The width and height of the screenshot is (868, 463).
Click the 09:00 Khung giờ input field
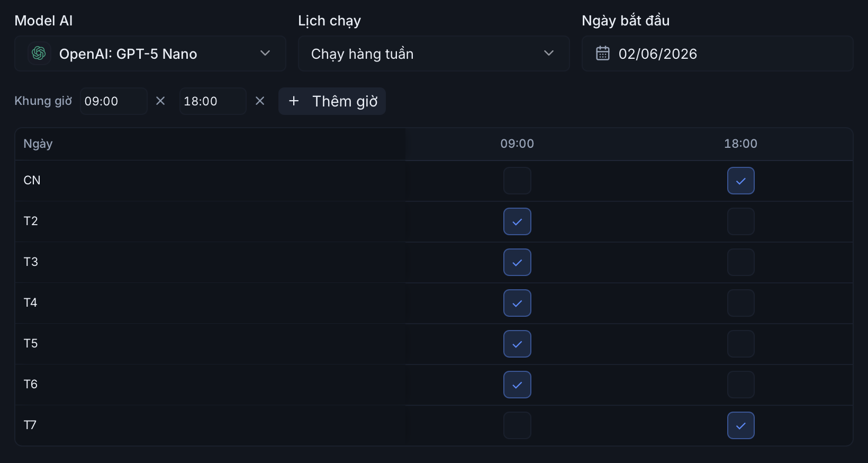point(113,101)
